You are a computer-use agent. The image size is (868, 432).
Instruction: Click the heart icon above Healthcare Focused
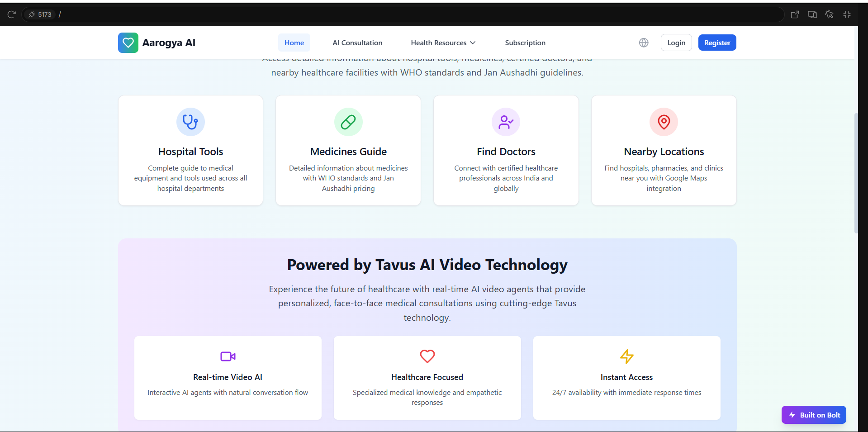click(427, 356)
